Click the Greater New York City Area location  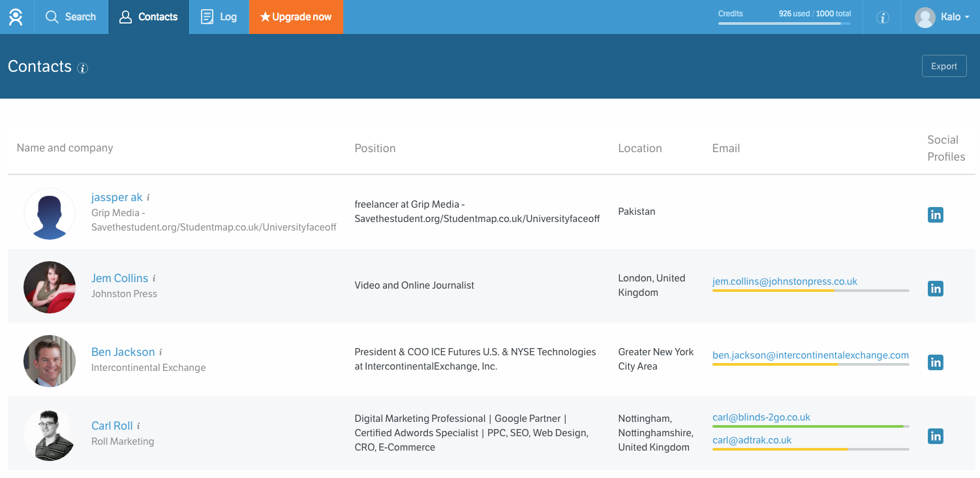tap(656, 359)
